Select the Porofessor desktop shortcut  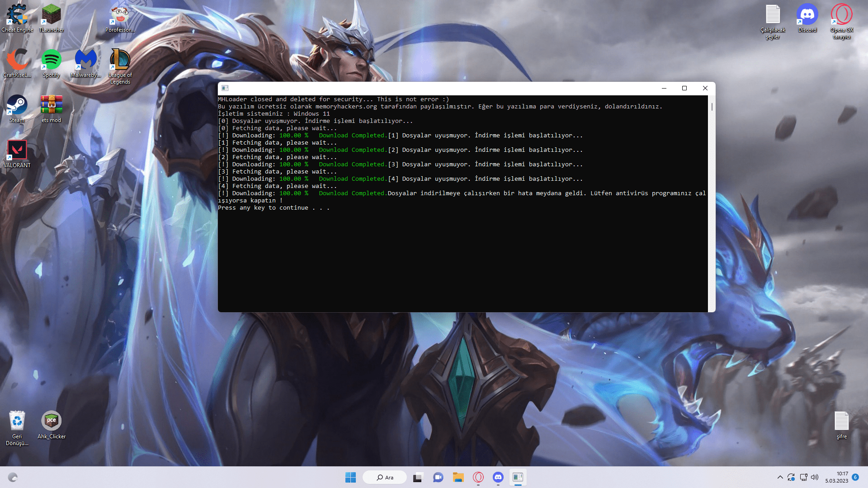tap(120, 18)
